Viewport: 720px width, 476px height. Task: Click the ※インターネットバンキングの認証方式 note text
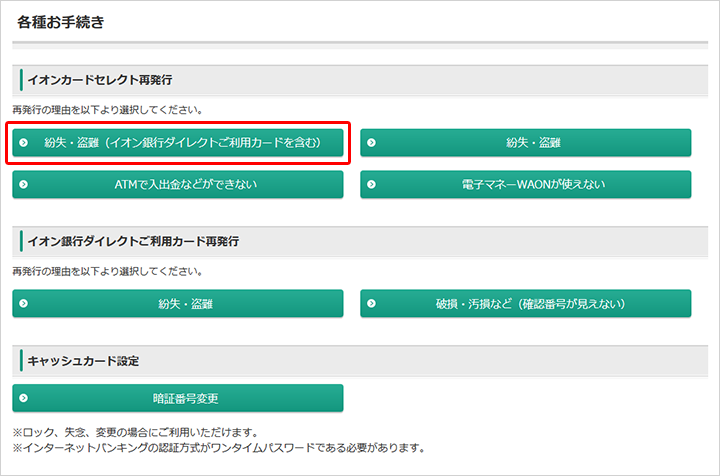tap(220, 448)
